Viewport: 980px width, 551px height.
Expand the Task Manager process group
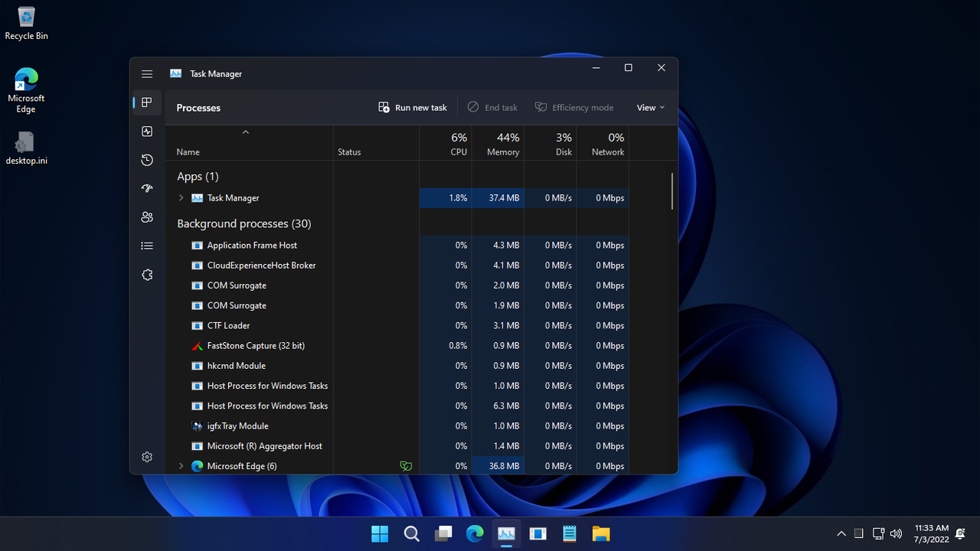[181, 198]
